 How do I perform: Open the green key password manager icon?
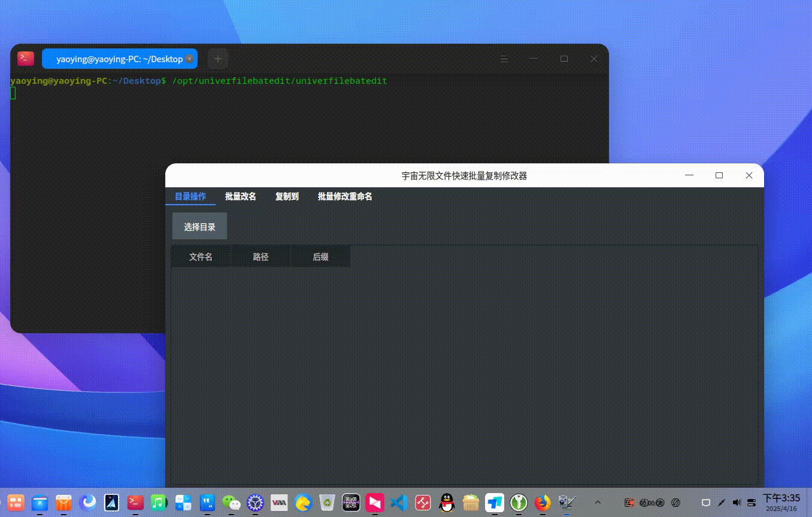pos(519,503)
